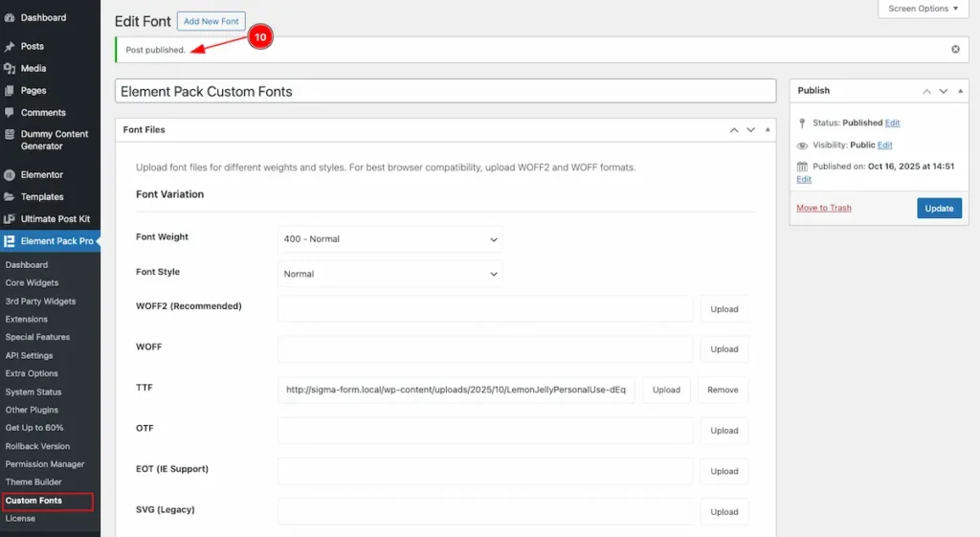Viewport: 980px width, 537px height.
Task: Open the Font Weight dropdown
Action: 390,238
